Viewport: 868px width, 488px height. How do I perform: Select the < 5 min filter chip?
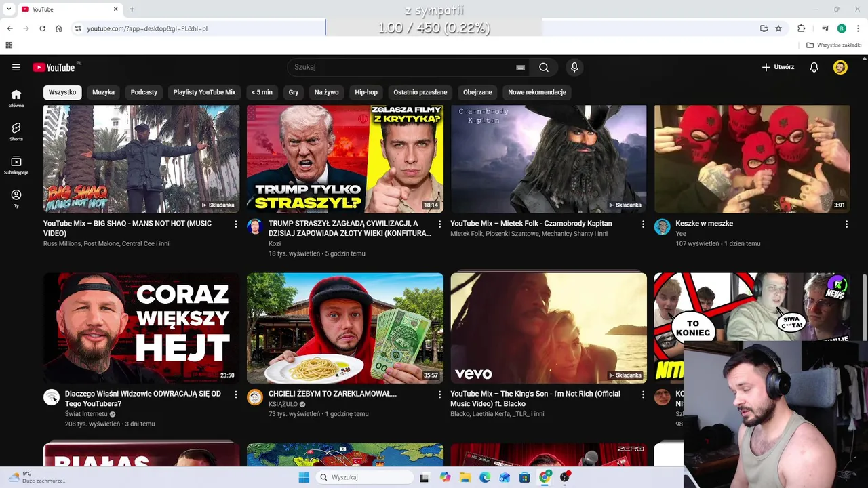coord(262,92)
